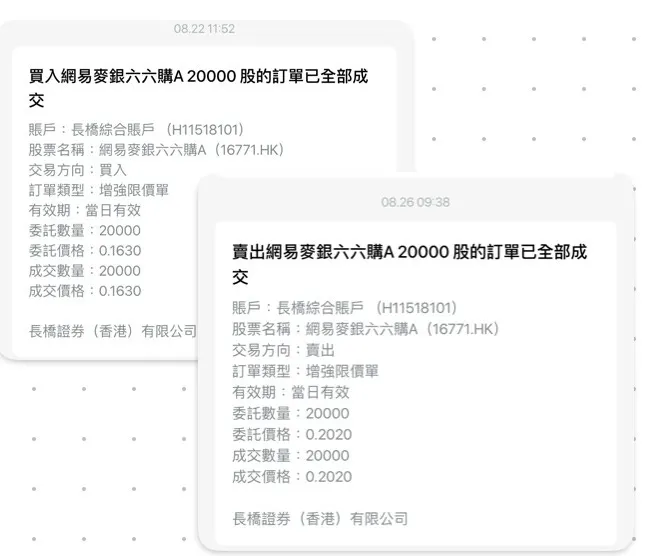This screenshot has width=647, height=556.
Task: Click 有效期：當日有效 in the sell card
Action: point(291,392)
